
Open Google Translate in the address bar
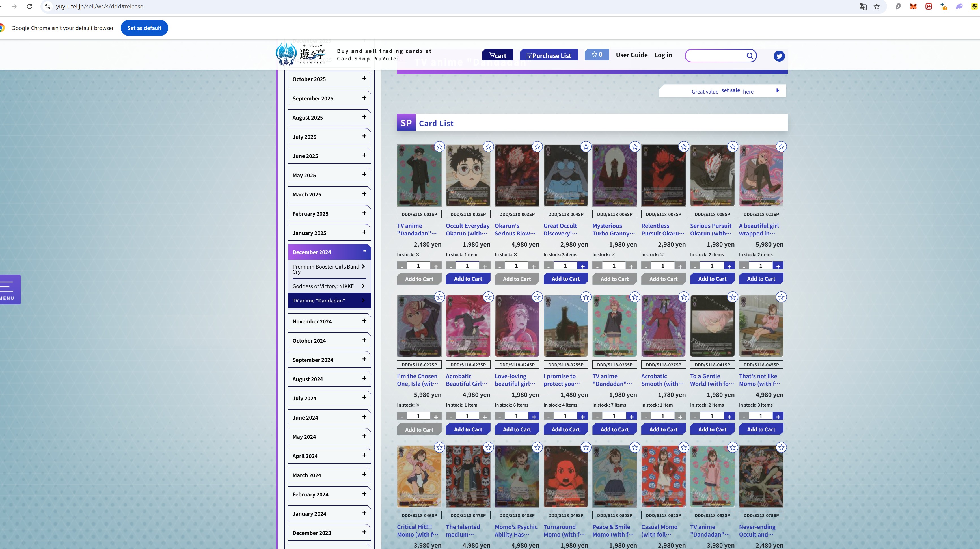coord(862,7)
